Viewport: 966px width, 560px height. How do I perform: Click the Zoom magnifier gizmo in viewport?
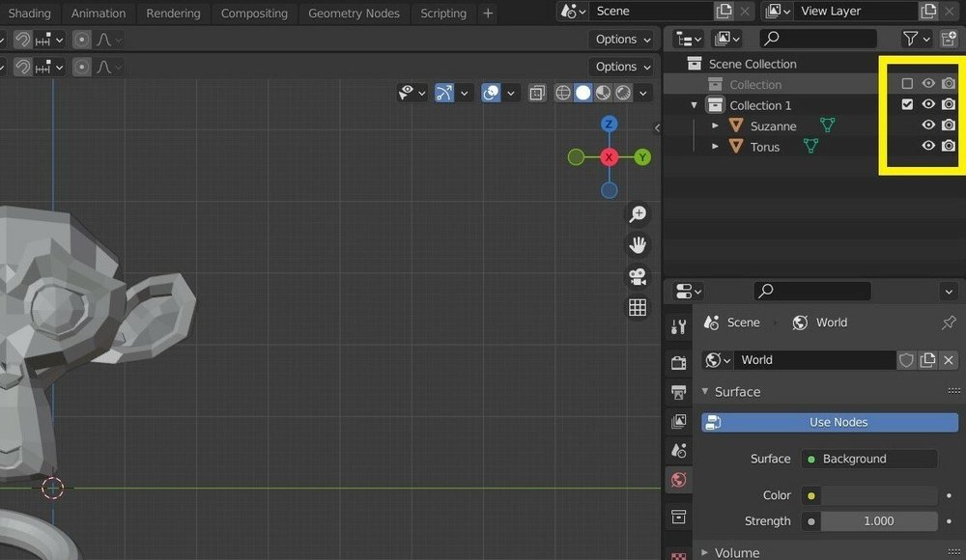(x=638, y=213)
